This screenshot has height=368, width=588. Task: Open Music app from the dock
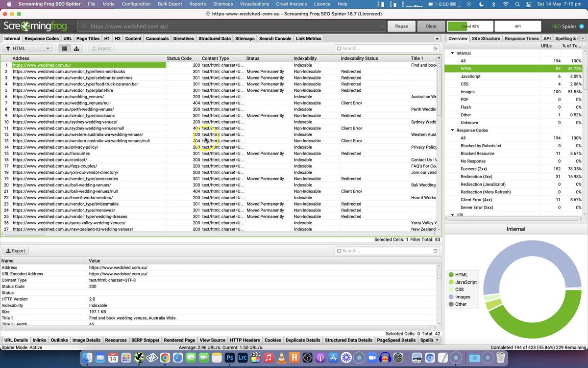[268, 358]
